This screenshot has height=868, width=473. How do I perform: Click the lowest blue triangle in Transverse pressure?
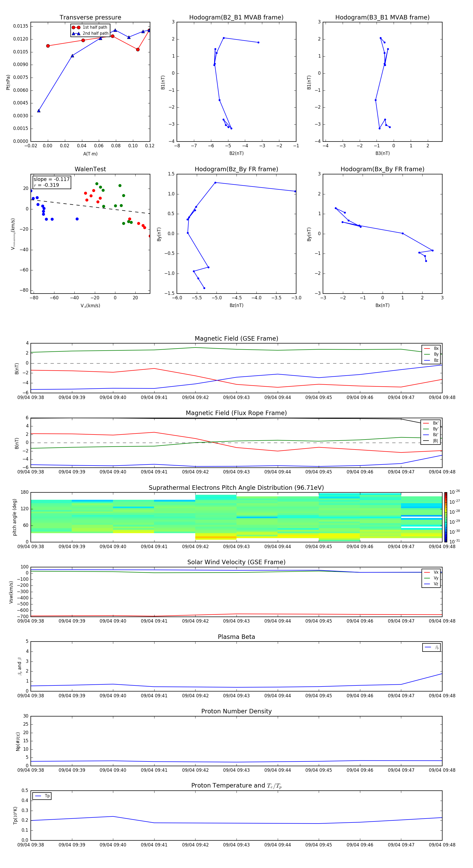(39, 110)
